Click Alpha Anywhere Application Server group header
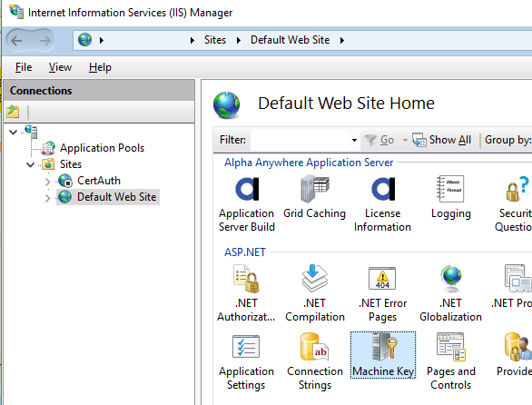This screenshot has width=532, height=405. click(309, 163)
